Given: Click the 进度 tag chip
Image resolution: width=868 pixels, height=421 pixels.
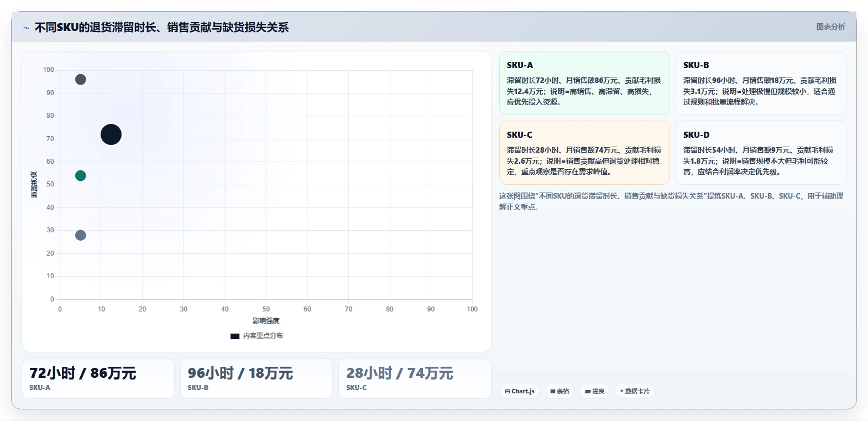Looking at the screenshot, I should click(x=595, y=391).
